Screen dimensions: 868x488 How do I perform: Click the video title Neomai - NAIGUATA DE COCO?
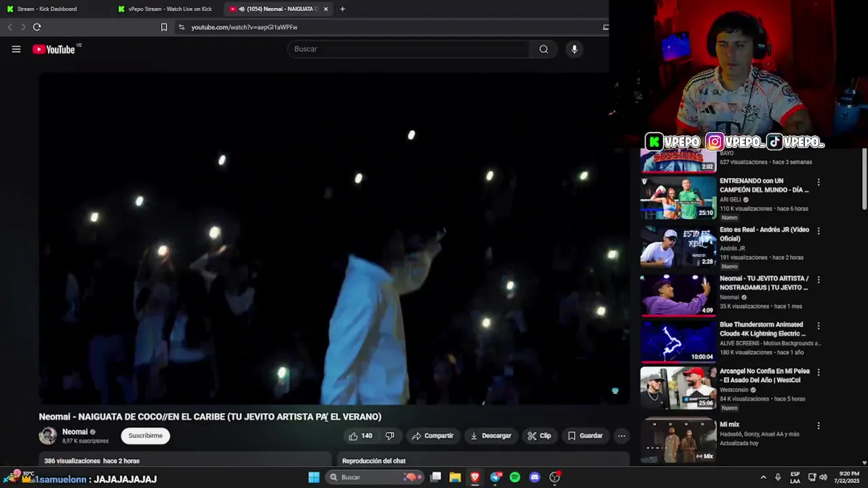point(210,417)
